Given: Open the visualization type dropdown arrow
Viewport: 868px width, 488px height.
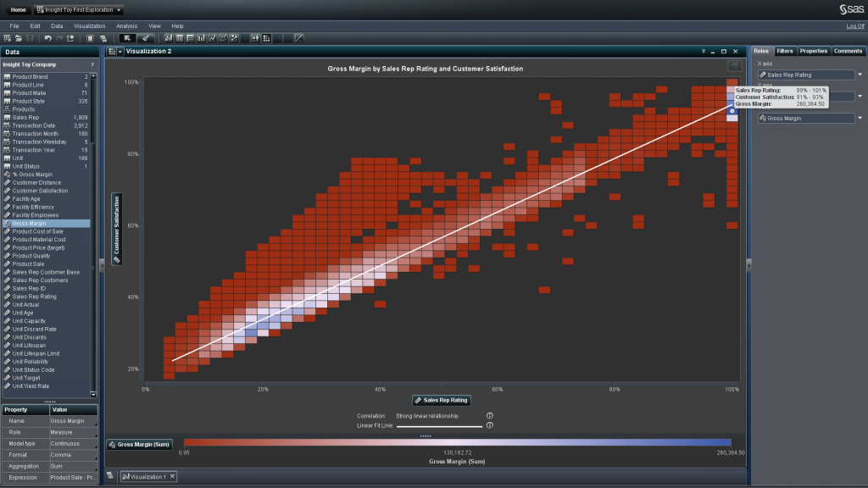Looking at the screenshot, I should point(120,52).
